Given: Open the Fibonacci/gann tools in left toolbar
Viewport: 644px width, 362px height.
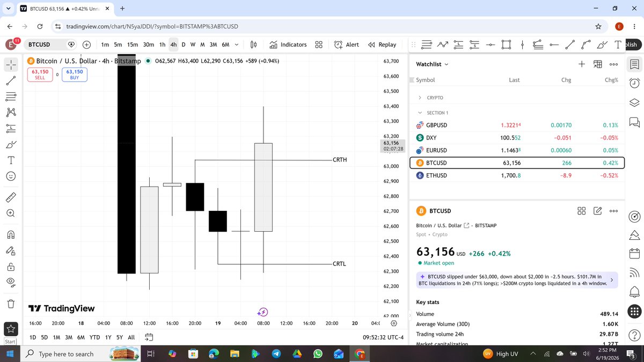Looking at the screenshot, I should 12,97.
